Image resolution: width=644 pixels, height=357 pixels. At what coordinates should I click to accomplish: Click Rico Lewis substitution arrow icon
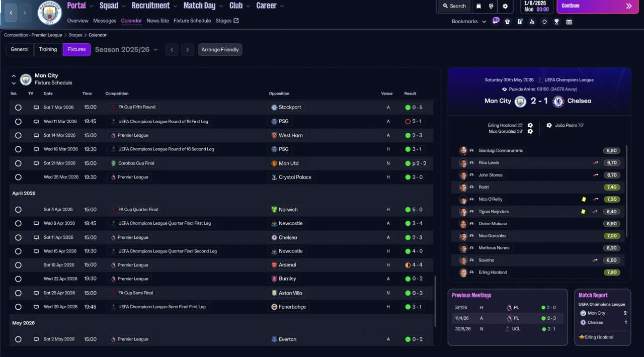[x=596, y=163]
